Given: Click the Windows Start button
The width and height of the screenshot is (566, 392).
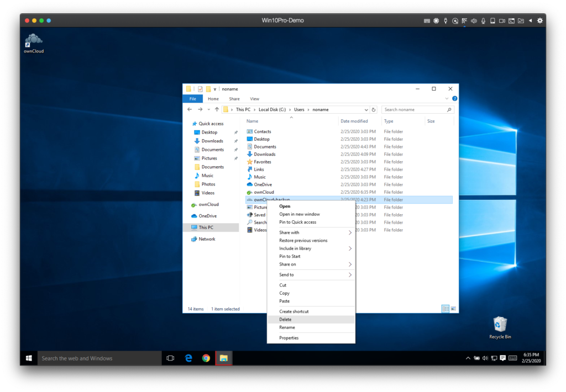Looking at the screenshot, I should 29,358.
